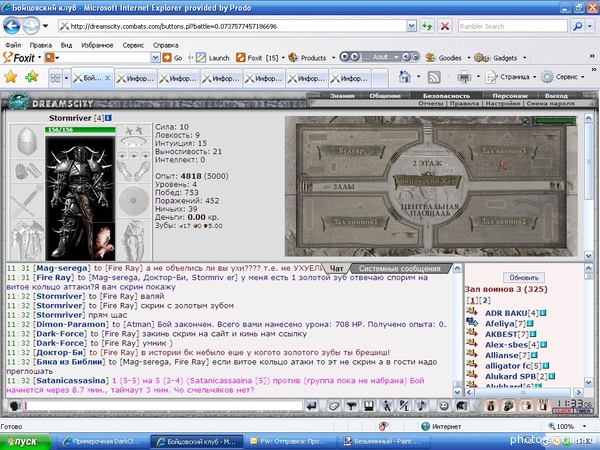Click the empty helmet equipment slot
Image resolution: width=600 pixels, height=450 pixels.
click(27, 141)
